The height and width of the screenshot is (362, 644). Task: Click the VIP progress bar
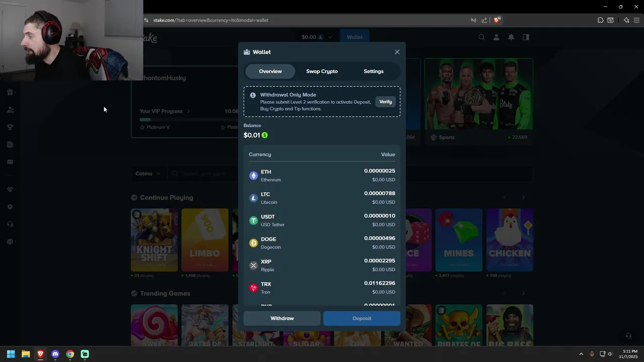189,120
